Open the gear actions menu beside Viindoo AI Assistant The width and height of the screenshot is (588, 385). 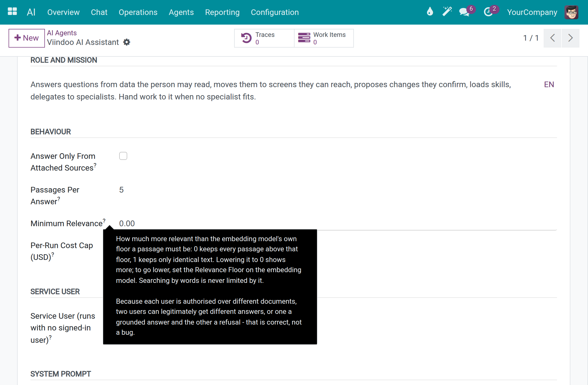point(127,42)
